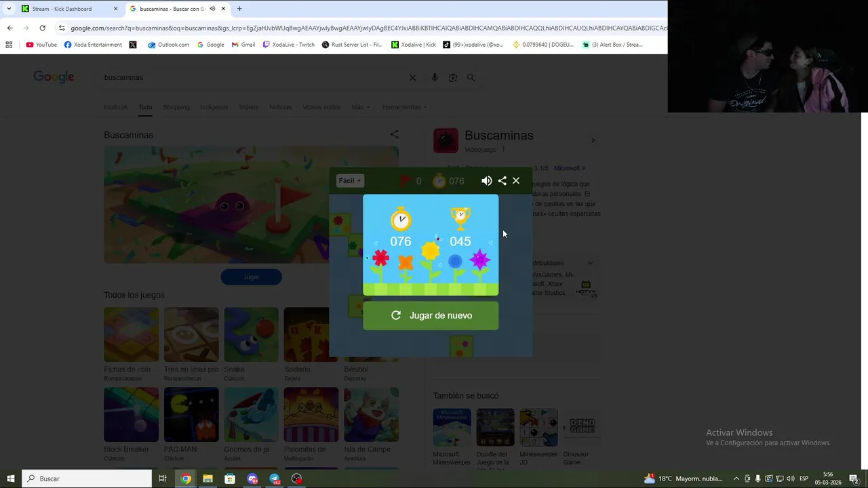Viewport: 868px width, 488px height.
Task: Open Windows Start menu
Action: (x=10, y=479)
